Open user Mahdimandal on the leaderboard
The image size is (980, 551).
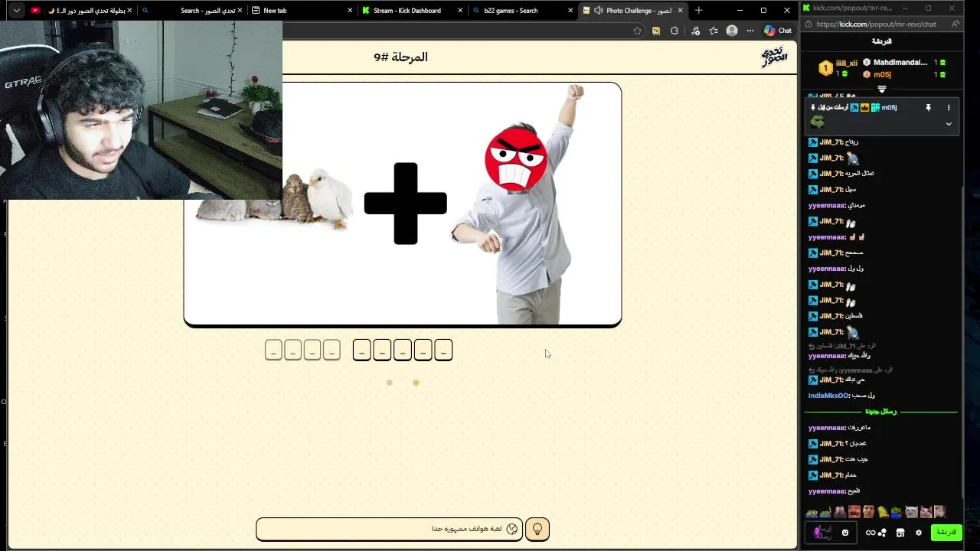(x=900, y=63)
